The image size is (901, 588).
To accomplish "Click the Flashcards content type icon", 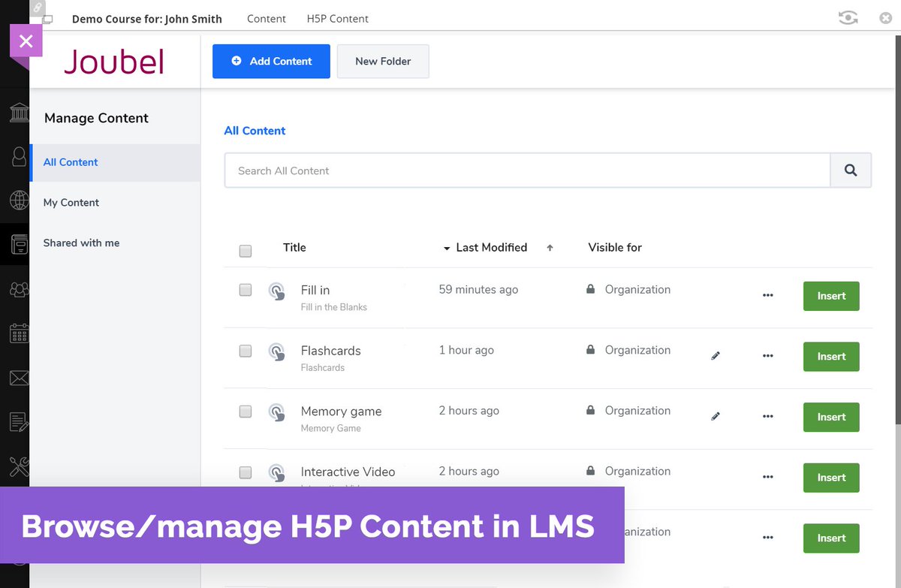I will (277, 352).
